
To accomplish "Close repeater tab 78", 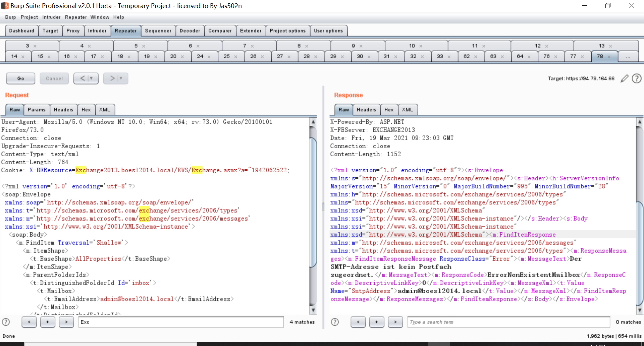I will tap(609, 57).
